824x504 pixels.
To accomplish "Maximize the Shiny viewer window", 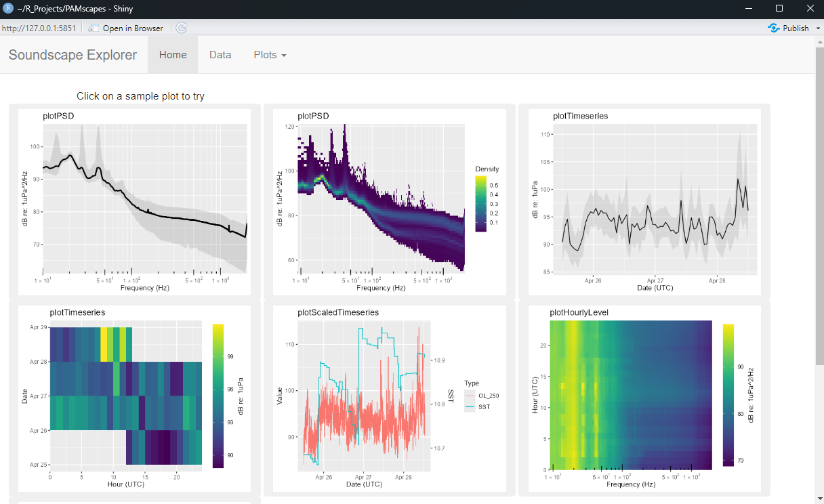I will 779,8.
